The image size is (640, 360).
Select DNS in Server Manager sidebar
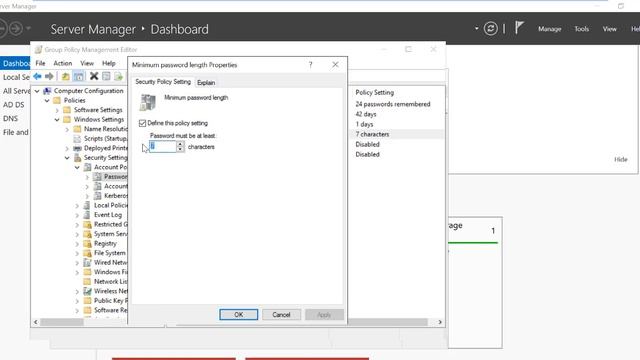click(11, 119)
